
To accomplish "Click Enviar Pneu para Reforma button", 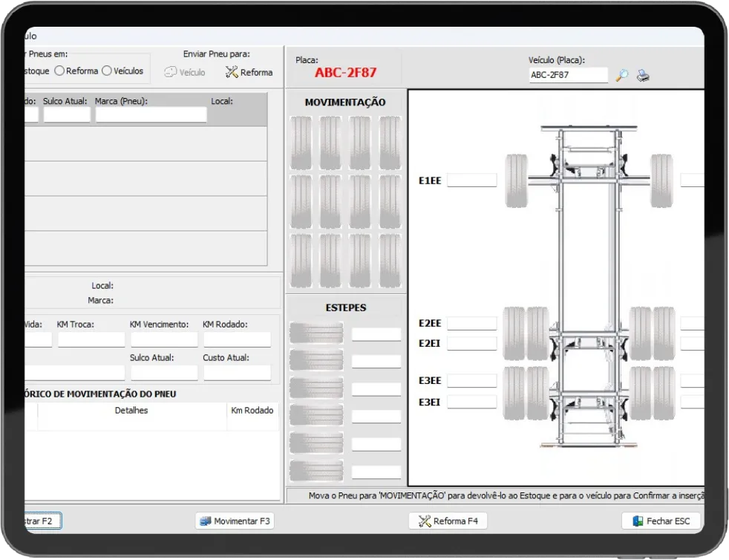I will 249,72.
